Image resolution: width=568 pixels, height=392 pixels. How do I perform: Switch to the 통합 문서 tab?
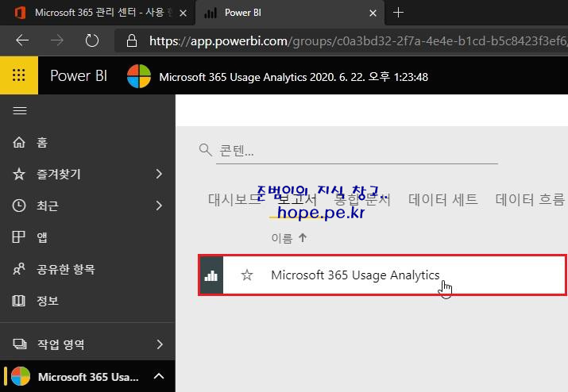pyautogui.click(x=362, y=199)
